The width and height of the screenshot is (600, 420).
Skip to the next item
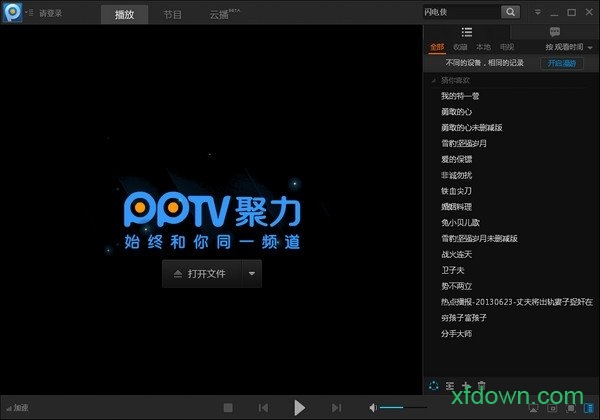336,408
